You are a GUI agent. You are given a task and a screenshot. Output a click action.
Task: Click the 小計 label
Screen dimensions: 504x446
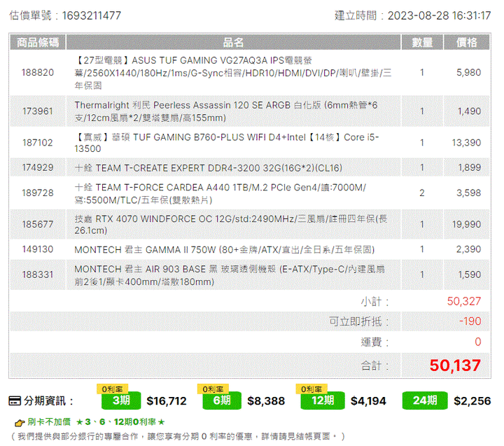(374, 302)
